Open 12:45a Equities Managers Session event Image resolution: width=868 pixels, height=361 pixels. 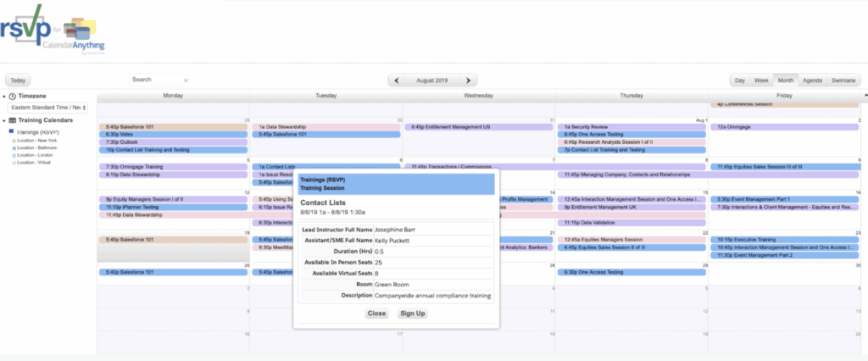point(632,240)
